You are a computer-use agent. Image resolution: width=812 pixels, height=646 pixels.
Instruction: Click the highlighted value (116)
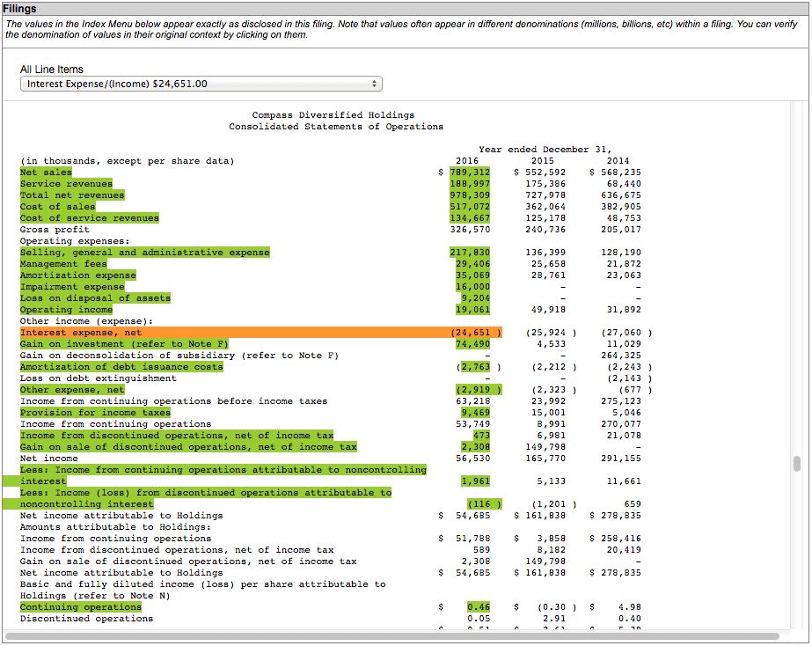tap(484, 504)
